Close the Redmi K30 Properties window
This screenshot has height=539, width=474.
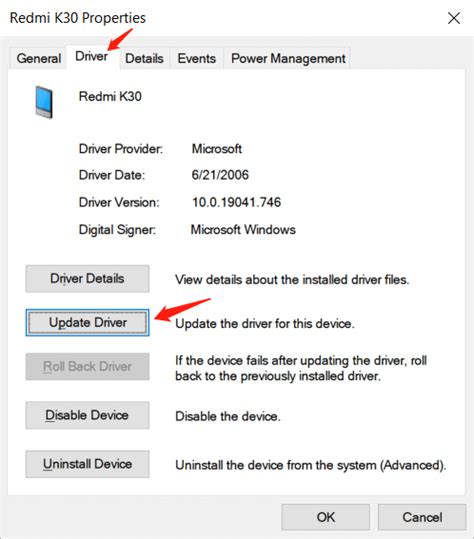coord(454,18)
